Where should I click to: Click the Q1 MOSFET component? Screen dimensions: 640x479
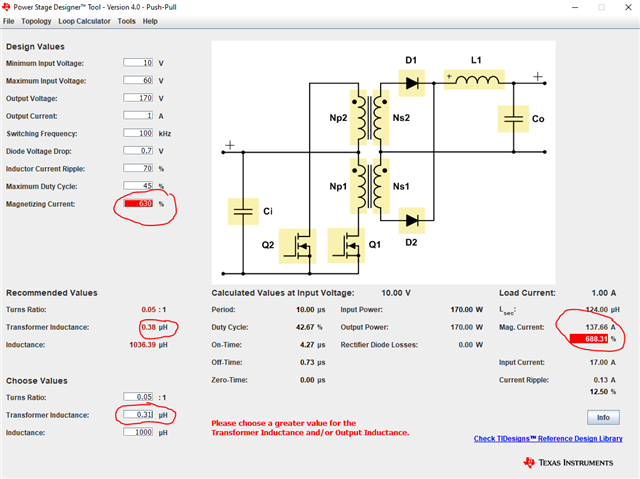pyautogui.click(x=346, y=246)
